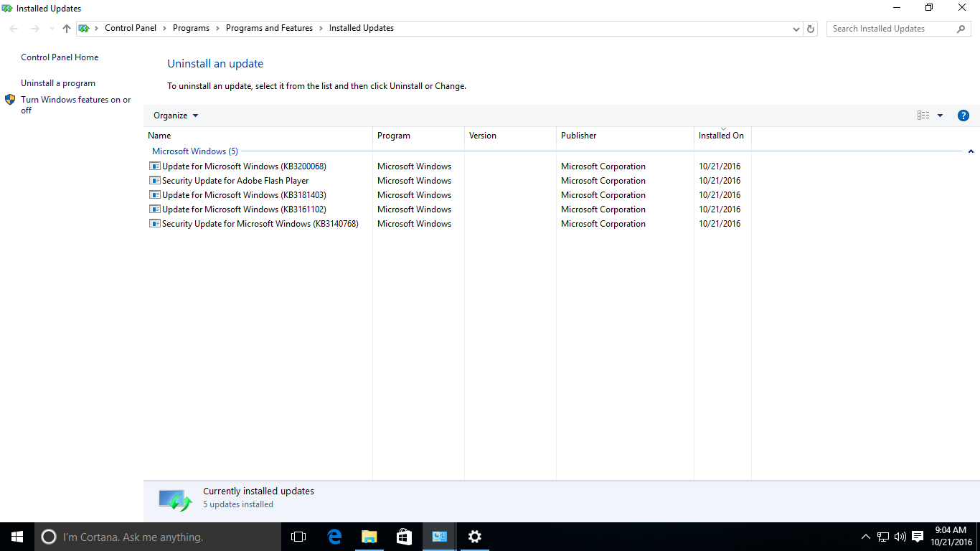Open Programs and Features breadcrumb
Image resolution: width=980 pixels, height=551 pixels.
269,28
